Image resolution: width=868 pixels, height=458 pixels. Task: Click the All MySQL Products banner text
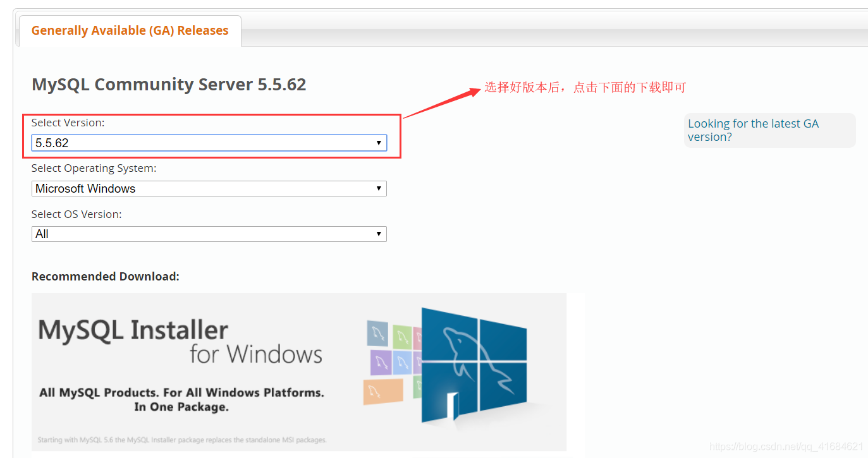[181, 399]
